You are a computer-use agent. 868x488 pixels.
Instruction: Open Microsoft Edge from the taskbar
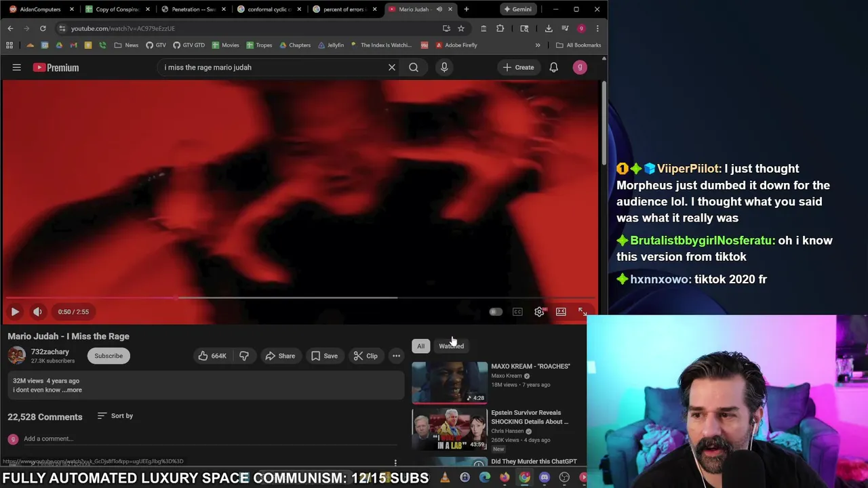tap(485, 478)
